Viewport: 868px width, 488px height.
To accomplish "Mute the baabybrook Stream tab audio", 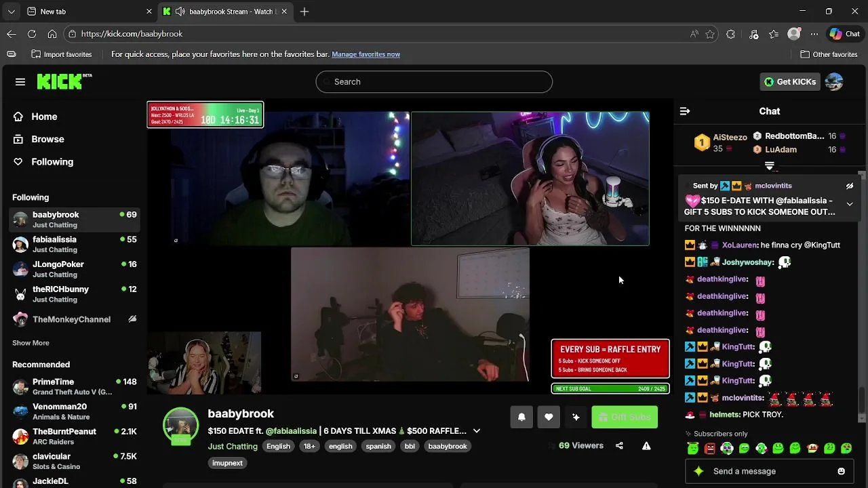I will (180, 12).
